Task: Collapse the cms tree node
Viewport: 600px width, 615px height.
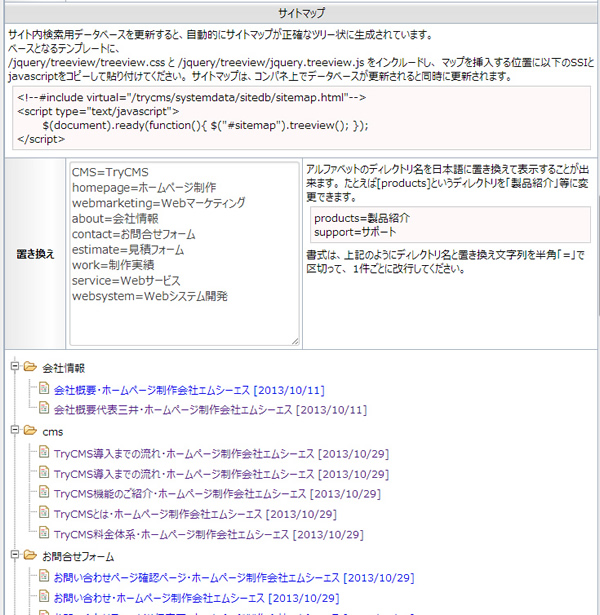Action: pyautogui.click(x=15, y=430)
